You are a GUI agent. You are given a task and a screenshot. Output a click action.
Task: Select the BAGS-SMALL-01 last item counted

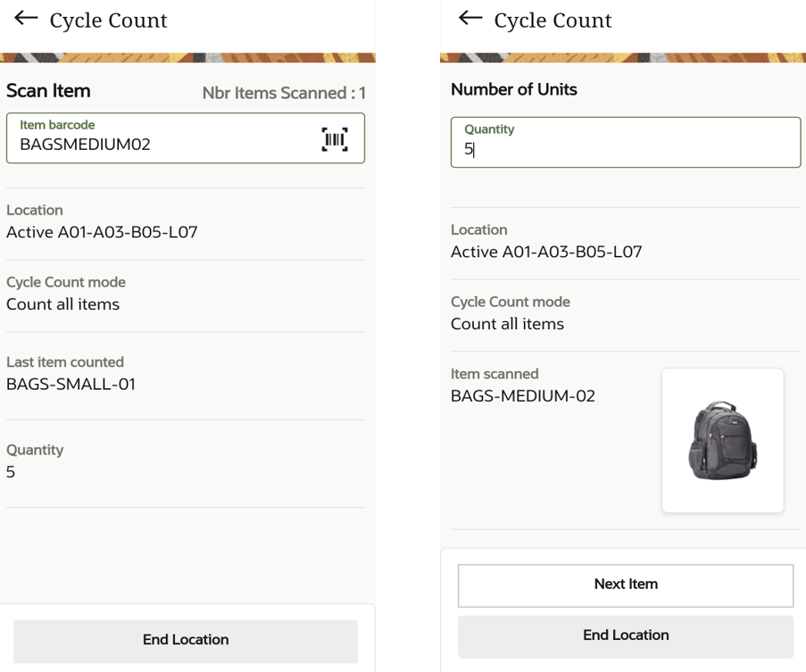click(71, 385)
